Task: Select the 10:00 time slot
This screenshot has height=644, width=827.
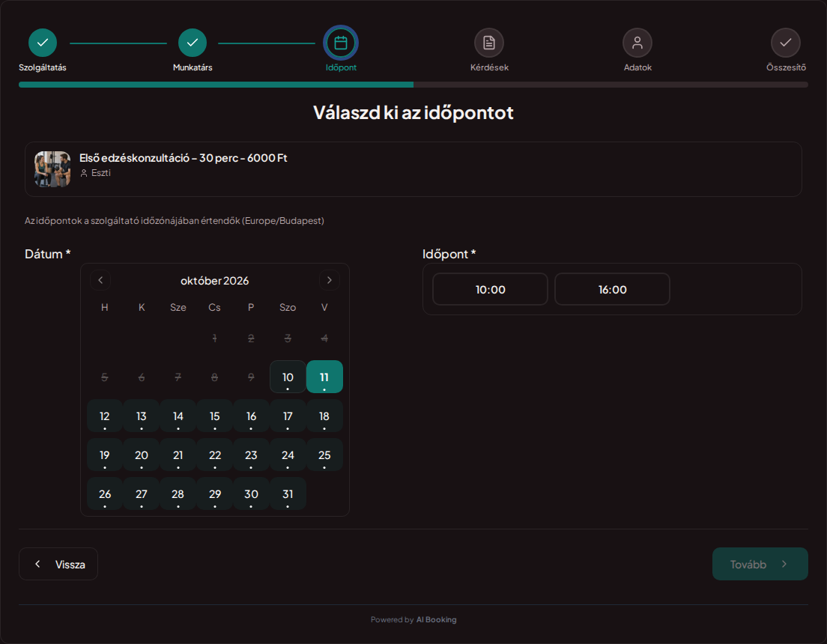Action: (490, 289)
